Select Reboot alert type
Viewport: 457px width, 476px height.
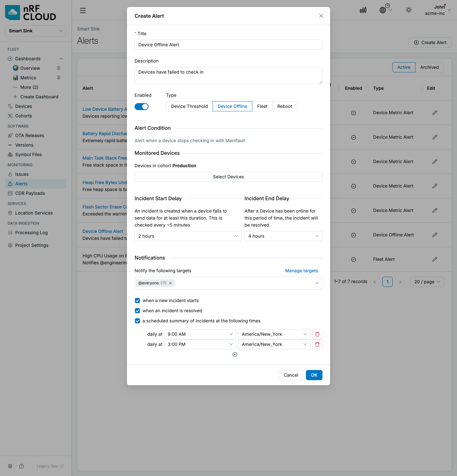pos(285,106)
